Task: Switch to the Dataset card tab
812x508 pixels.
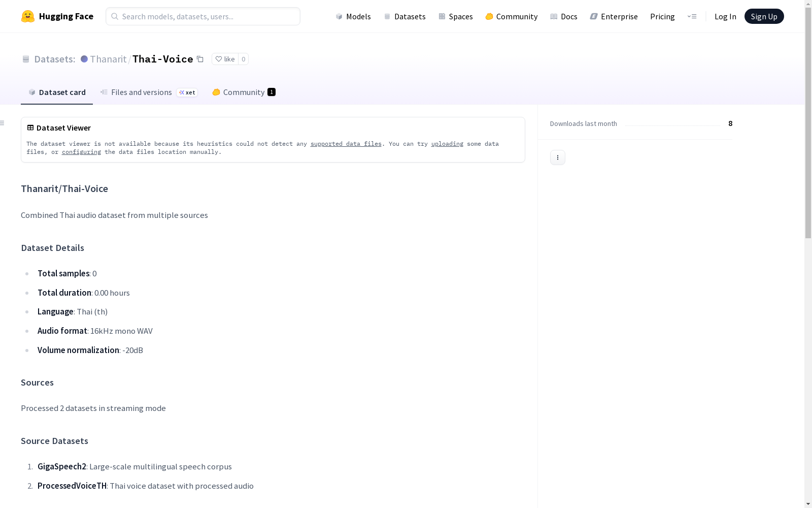Action: tap(57, 92)
